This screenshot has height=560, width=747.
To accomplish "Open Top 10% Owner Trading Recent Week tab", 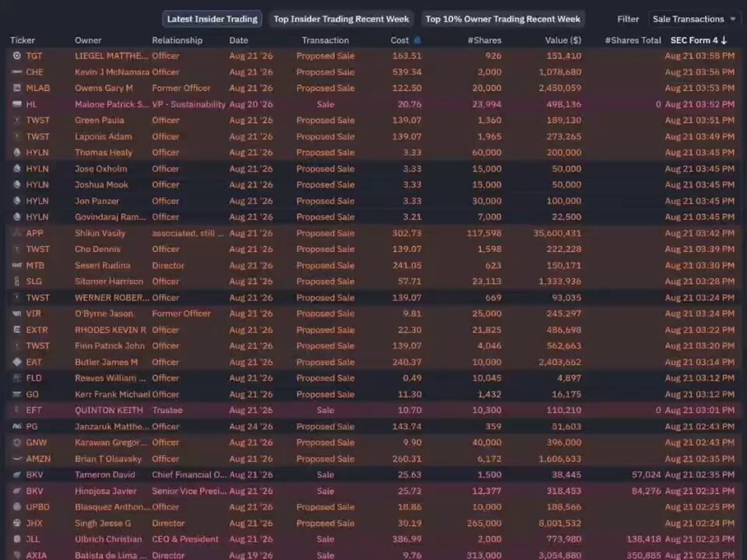I will (503, 19).
